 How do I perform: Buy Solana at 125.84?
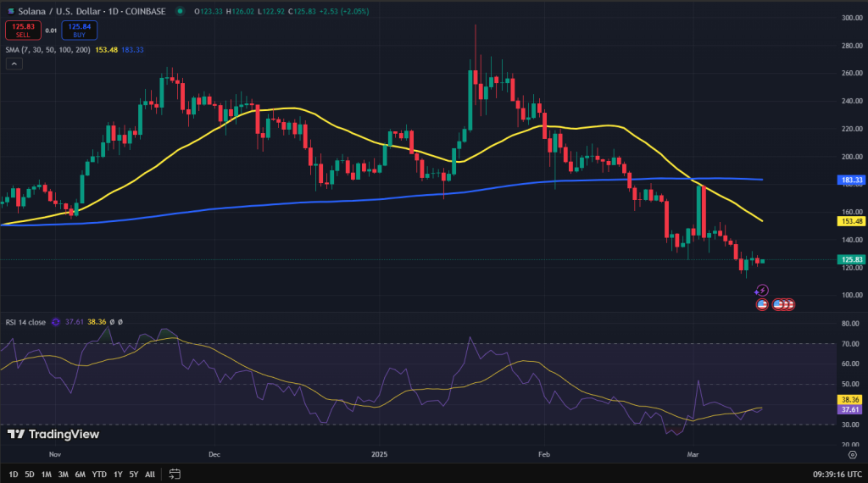coord(79,31)
